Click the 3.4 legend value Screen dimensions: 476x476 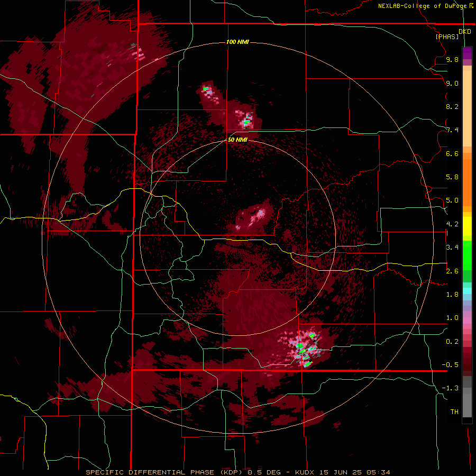click(x=452, y=248)
